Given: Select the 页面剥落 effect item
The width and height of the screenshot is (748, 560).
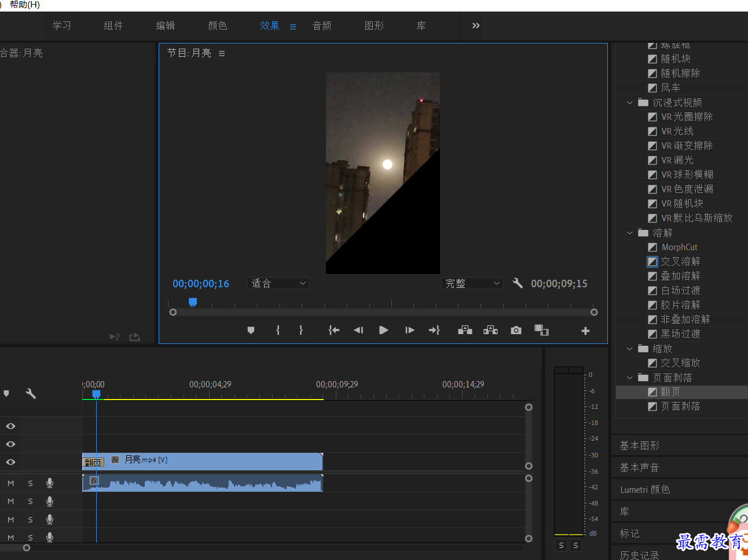Looking at the screenshot, I should pos(680,407).
